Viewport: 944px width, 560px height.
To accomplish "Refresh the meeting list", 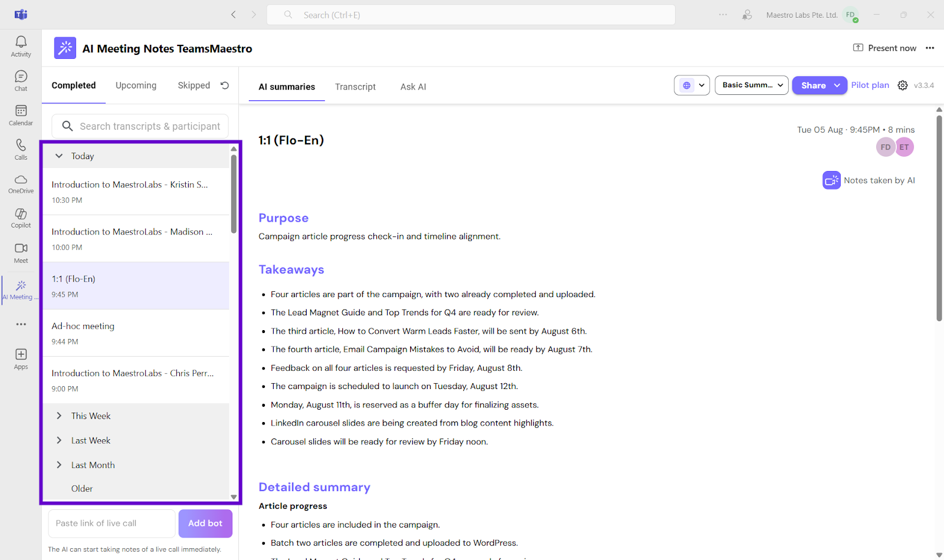I will [x=225, y=85].
